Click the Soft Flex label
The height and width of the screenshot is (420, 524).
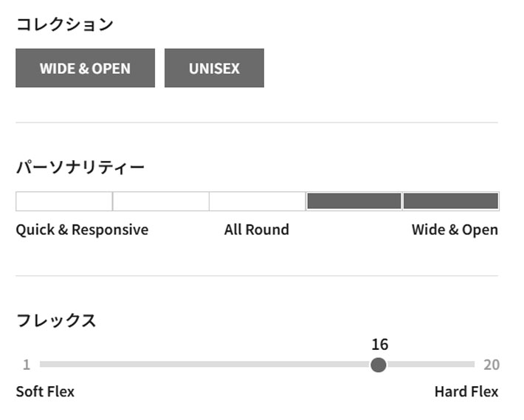click(45, 392)
